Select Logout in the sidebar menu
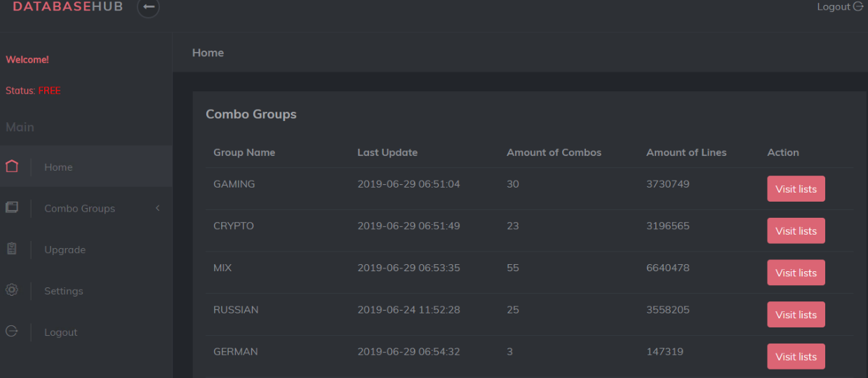The height and width of the screenshot is (378, 868). pyautogui.click(x=86, y=332)
